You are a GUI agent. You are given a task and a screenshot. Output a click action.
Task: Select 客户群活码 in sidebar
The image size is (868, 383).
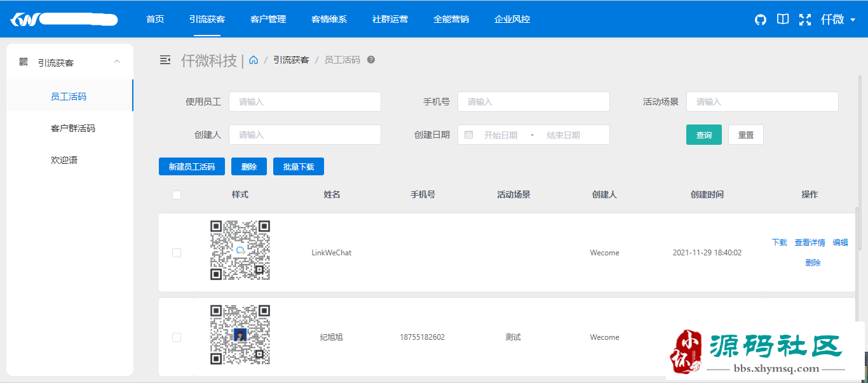[70, 128]
